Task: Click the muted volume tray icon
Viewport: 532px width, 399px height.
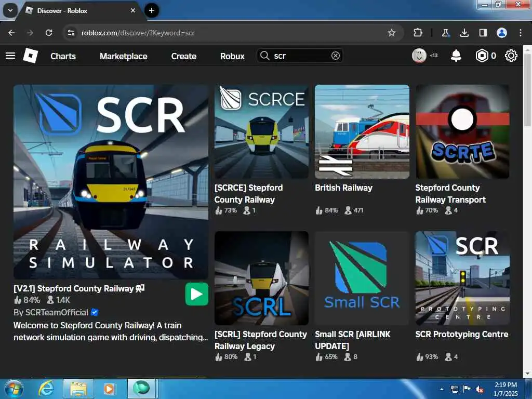Action: [480, 389]
